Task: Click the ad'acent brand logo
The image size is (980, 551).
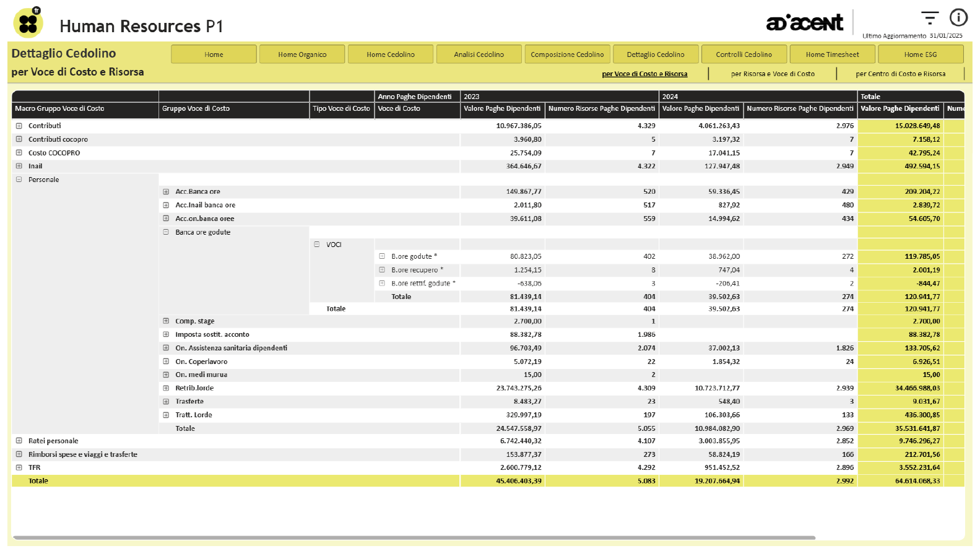Action: [804, 23]
